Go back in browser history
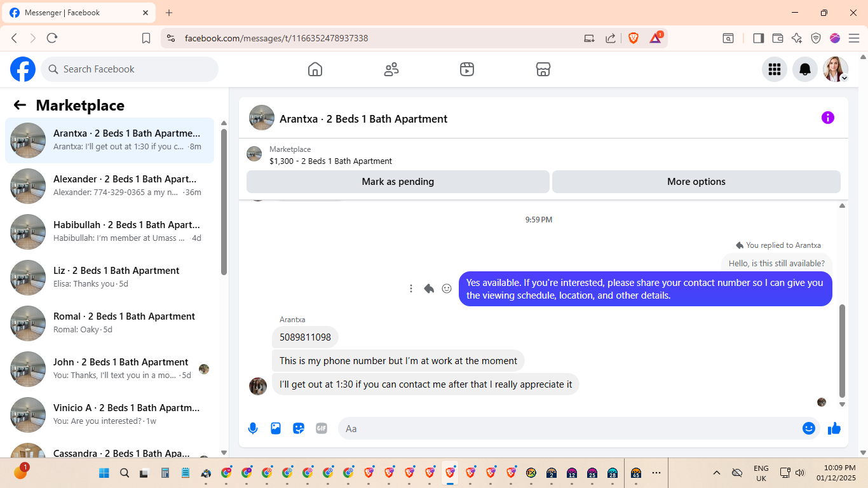 pos(14,38)
